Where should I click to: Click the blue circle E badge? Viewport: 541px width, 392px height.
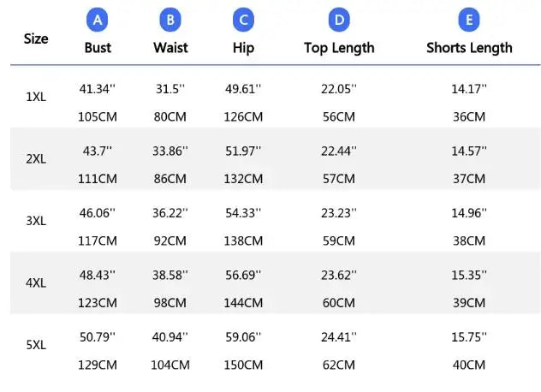(x=469, y=20)
